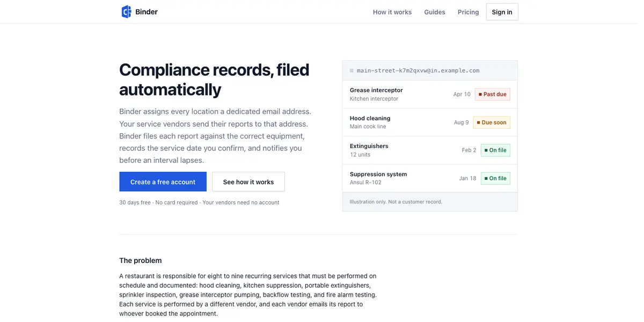Click the Illustration only disclaimer text
The image size is (644, 322).
[396, 202]
